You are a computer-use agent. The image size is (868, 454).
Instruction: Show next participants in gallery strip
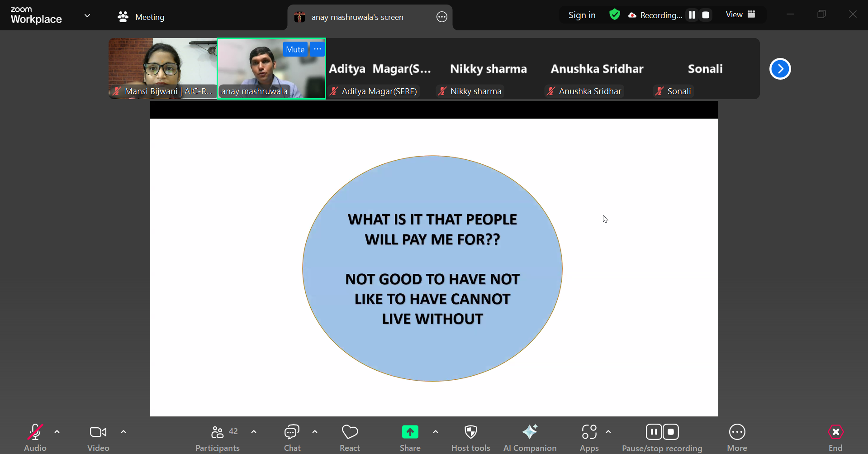(x=780, y=69)
